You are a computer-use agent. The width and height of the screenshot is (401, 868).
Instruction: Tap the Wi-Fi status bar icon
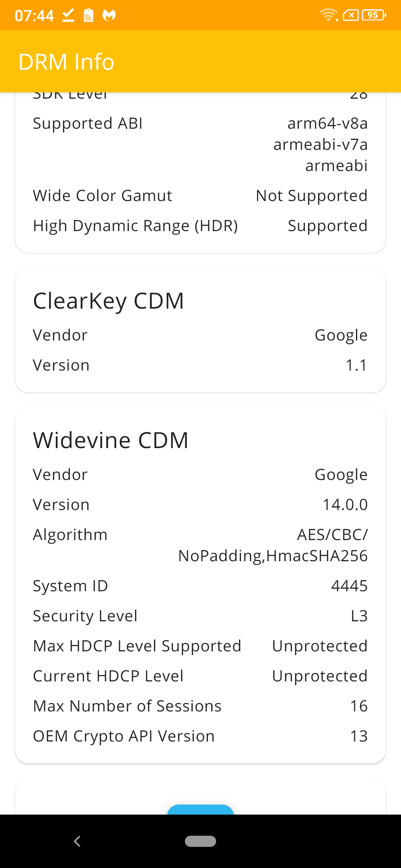[329, 15]
